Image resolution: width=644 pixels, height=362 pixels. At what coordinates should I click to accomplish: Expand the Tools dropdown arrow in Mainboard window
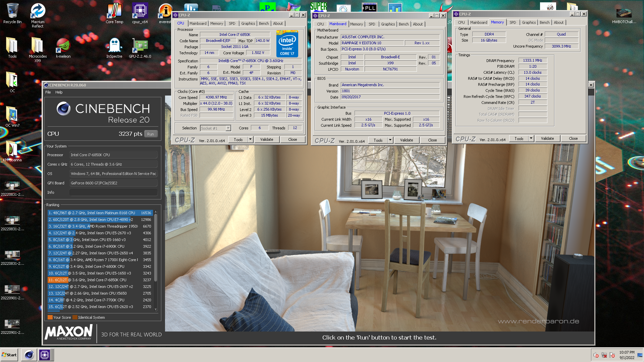coord(390,140)
